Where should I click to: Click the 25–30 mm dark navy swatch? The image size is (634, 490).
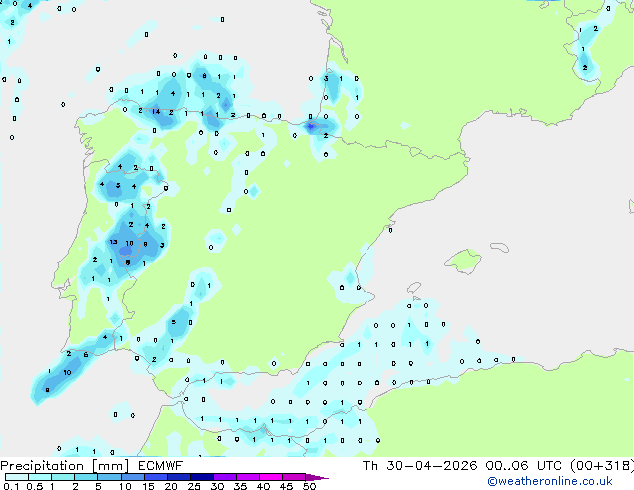(x=201, y=477)
